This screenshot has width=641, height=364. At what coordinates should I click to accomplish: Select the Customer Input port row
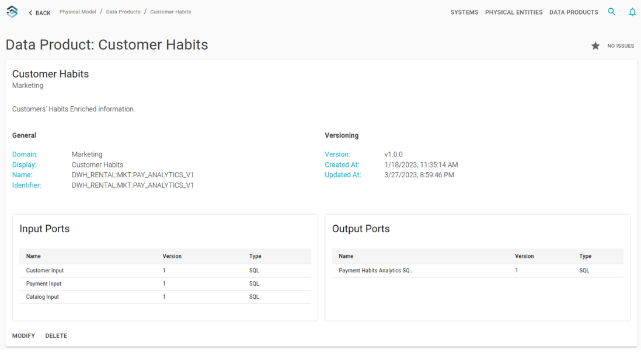[x=165, y=271]
